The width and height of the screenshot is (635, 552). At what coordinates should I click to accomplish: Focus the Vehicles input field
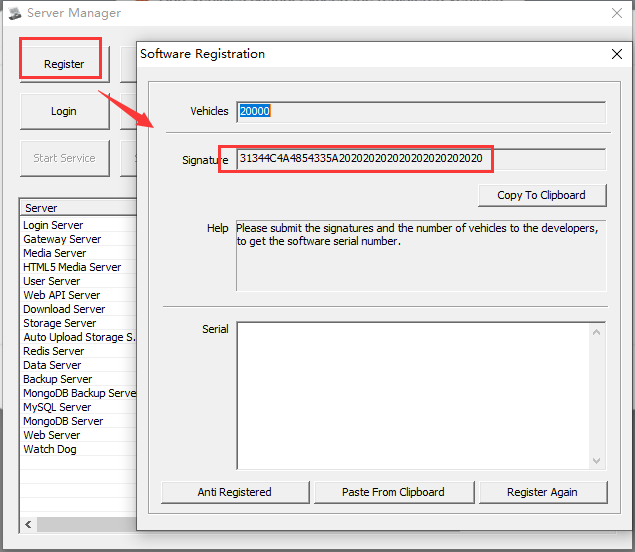coord(421,112)
